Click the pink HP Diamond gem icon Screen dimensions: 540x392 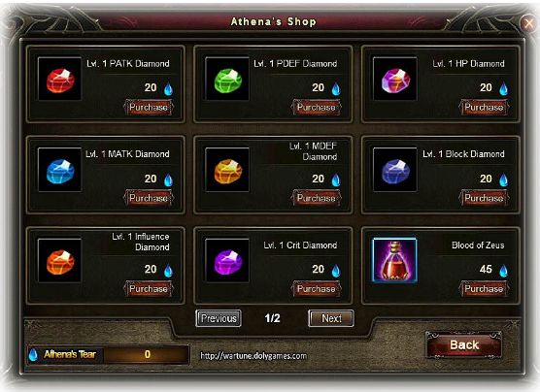[395, 79]
